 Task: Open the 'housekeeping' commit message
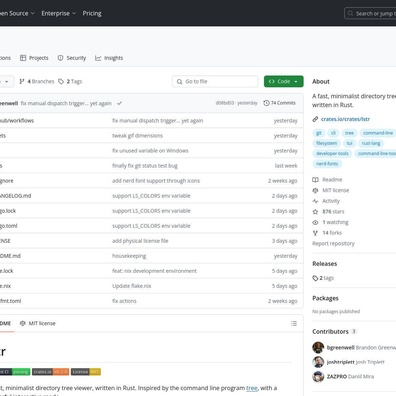coord(129,256)
